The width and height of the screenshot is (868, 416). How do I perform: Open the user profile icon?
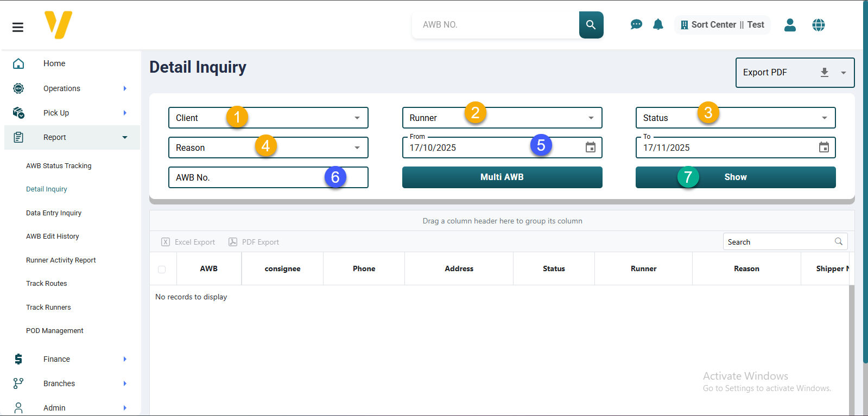[x=790, y=25]
